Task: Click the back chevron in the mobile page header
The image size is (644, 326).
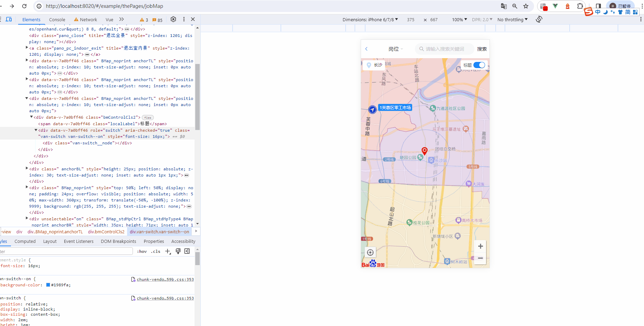Action: click(367, 49)
